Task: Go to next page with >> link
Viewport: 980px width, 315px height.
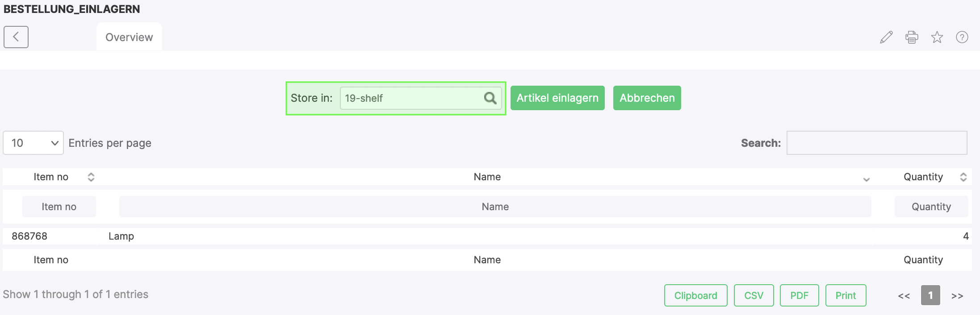Action: click(957, 296)
